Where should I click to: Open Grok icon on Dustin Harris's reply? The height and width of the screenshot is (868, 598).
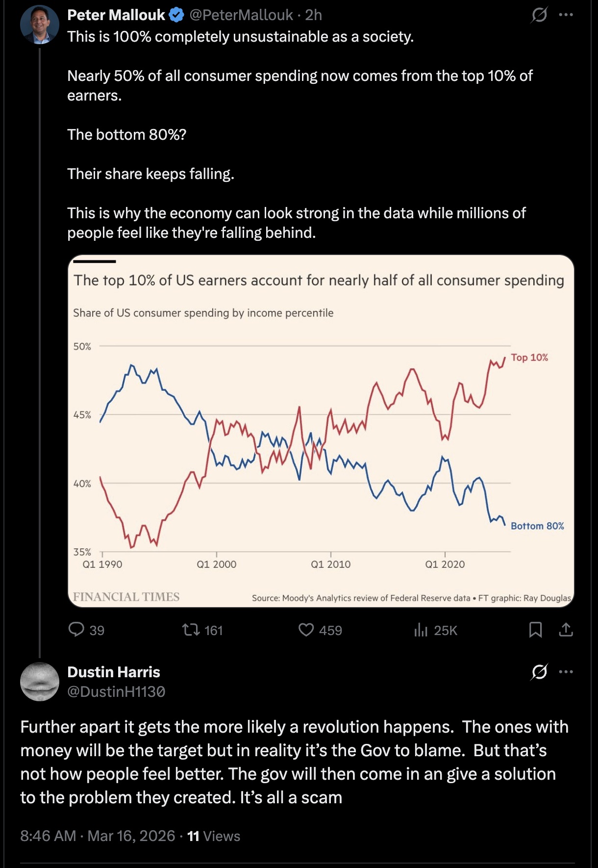(x=539, y=672)
